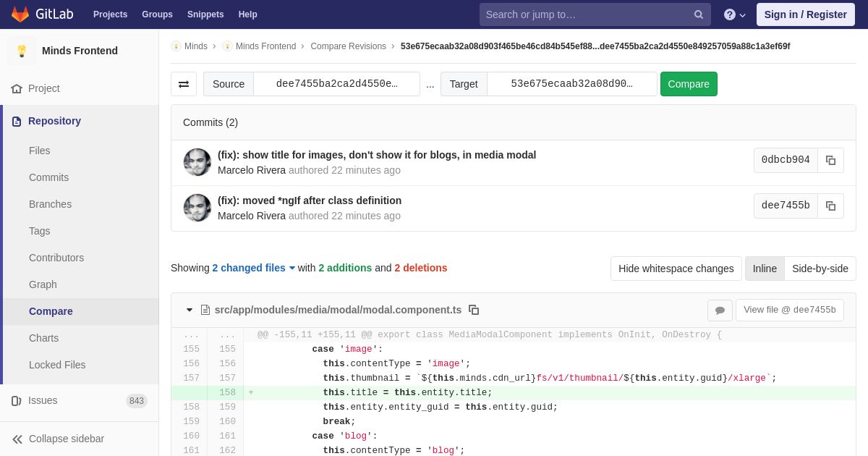Open commit about showing title for images
The width and height of the screenshot is (868, 456).
(x=377, y=155)
